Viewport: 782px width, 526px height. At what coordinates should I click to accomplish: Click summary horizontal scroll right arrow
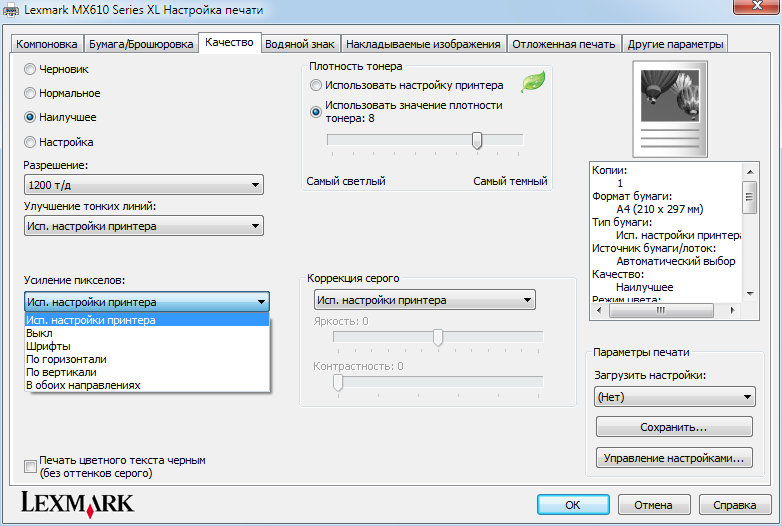(x=732, y=310)
